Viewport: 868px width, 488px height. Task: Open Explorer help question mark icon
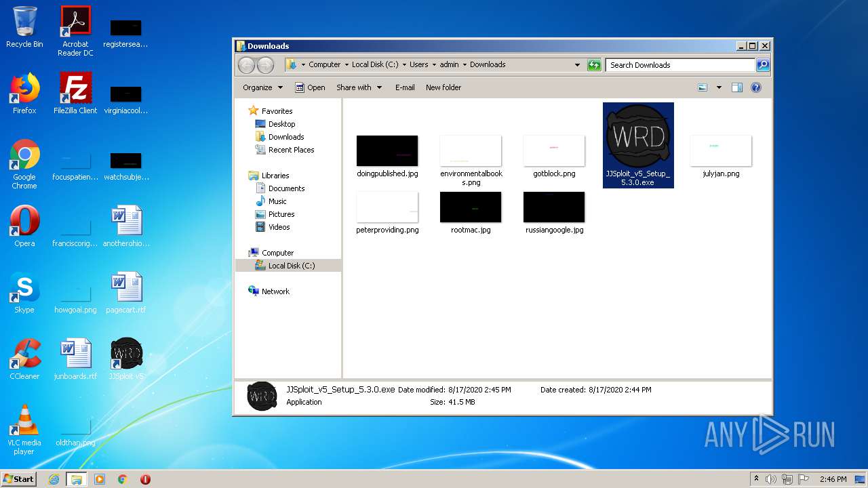pos(756,87)
